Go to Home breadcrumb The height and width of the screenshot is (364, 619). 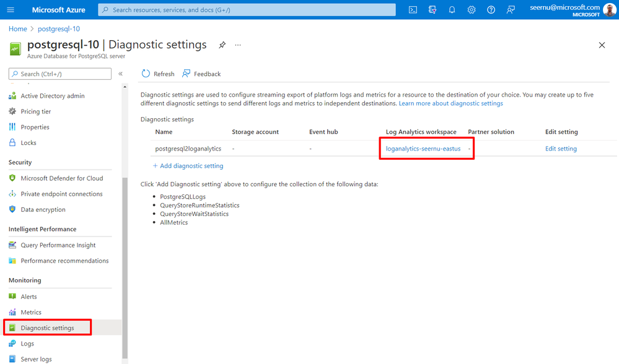(x=18, y=29)
